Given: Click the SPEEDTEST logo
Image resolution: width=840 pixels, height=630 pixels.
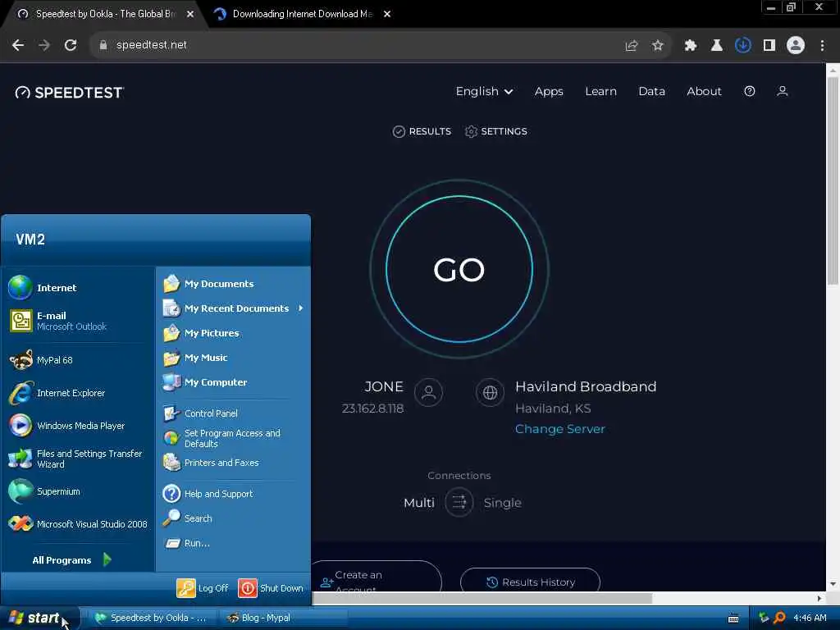Looking at the screenshot, I should coord(69,93).
